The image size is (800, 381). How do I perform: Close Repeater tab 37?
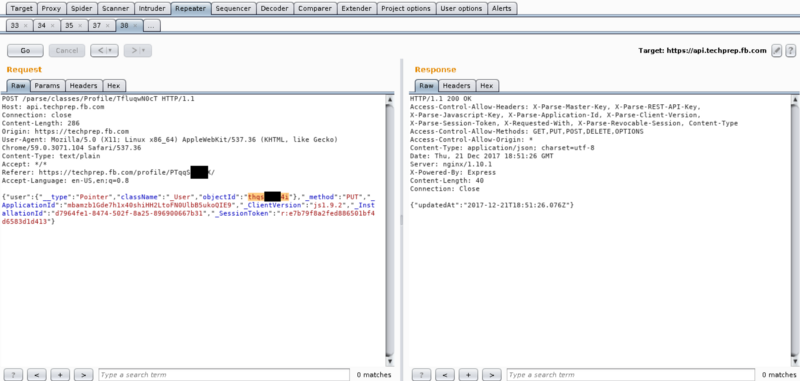point(108,26)
